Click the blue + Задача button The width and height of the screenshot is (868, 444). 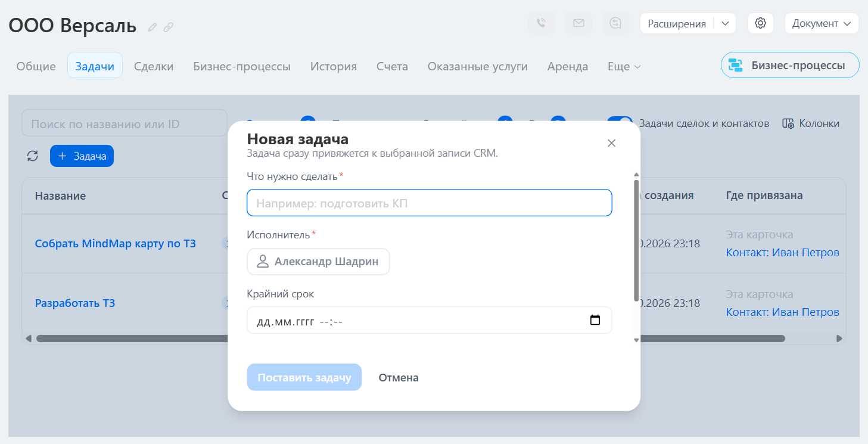tap(82, 156)
